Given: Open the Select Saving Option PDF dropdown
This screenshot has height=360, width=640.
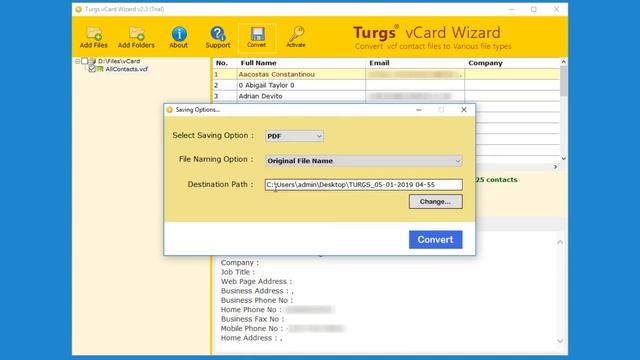Looking at the screenshot, I should (x=294, y=136).
